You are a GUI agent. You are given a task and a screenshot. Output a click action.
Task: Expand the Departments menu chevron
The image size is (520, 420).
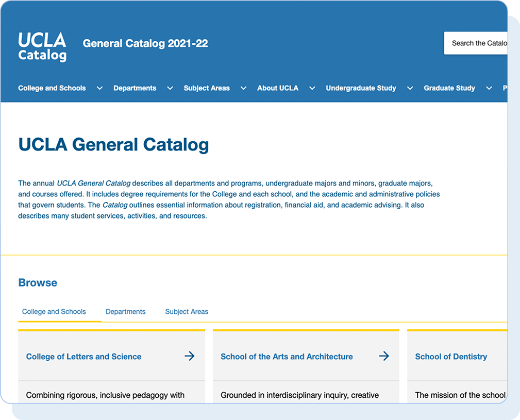click(x=170, y=88)
